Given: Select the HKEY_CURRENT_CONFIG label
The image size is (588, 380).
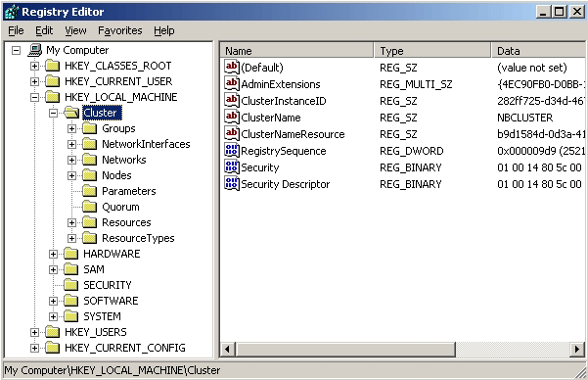Looking at the screenshot, I should click(x=125, y=348).
